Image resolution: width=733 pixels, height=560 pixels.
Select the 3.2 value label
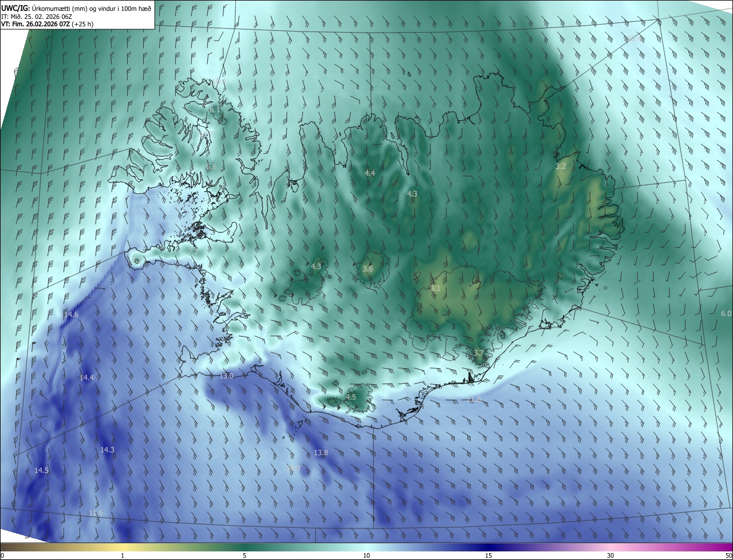click(561, 166)
